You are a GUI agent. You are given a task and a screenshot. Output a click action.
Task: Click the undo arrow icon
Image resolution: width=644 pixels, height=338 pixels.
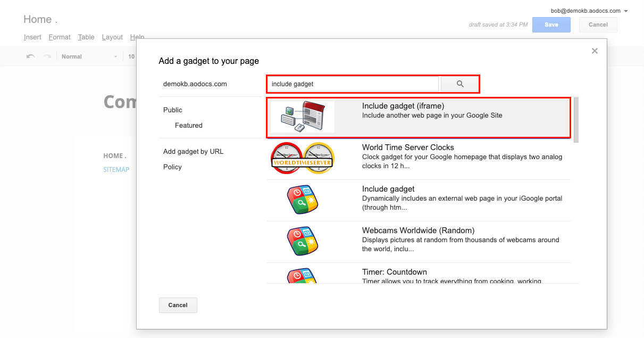(x=30, y=56)
